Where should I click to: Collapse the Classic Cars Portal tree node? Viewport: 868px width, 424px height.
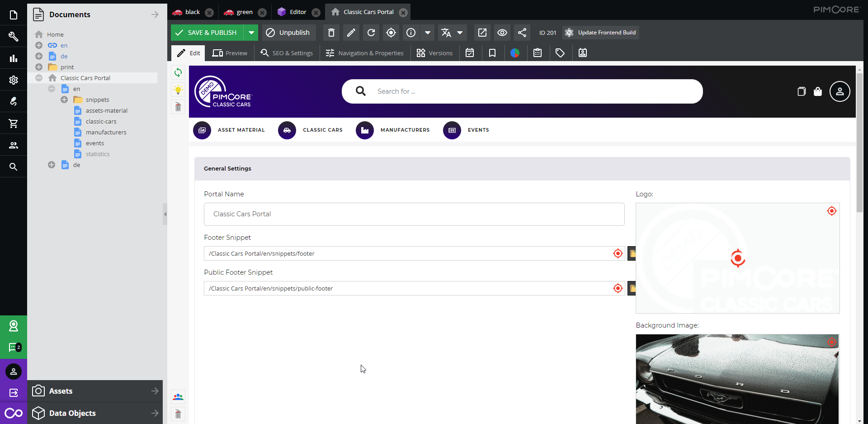click(39, 78)
